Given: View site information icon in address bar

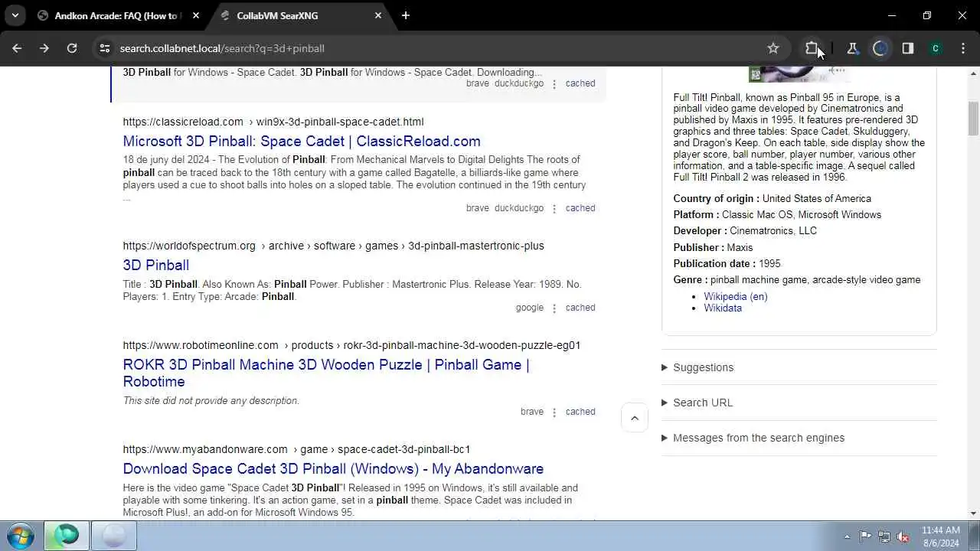Looking at the screenshot, I should [x=105, y=48].
